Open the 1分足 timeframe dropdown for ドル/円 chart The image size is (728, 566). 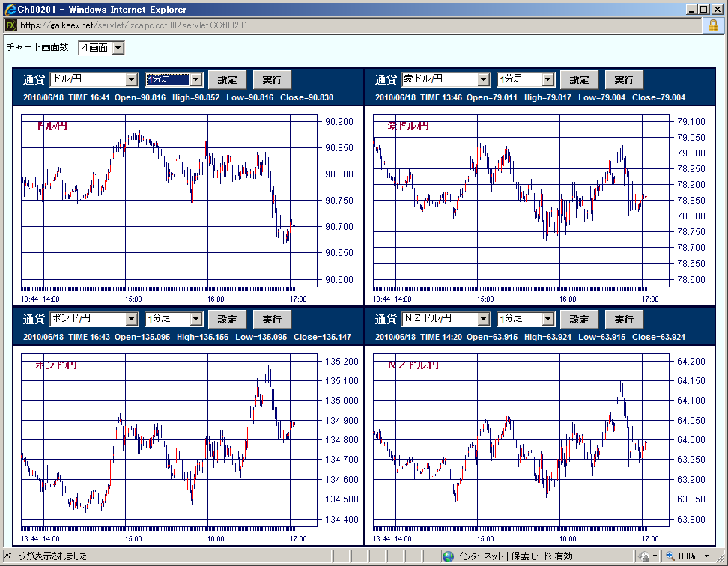coord(196,79)
